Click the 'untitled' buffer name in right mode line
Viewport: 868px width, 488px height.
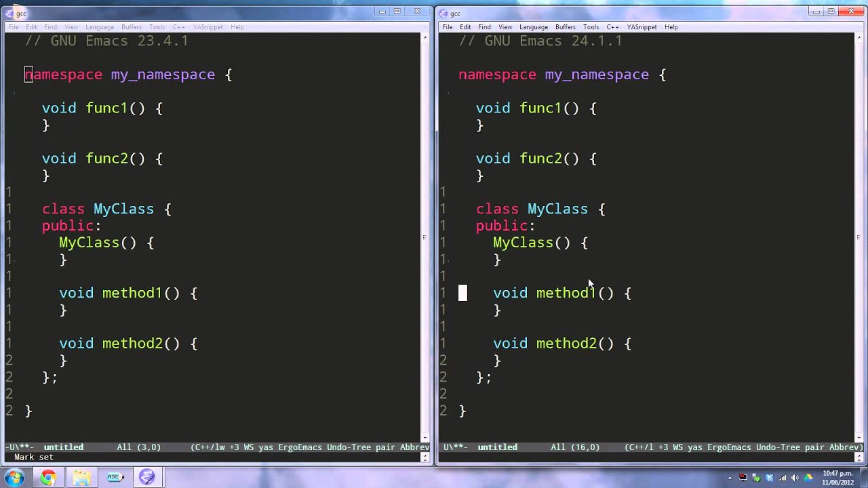pyautogui.click(x=497, y=447)
